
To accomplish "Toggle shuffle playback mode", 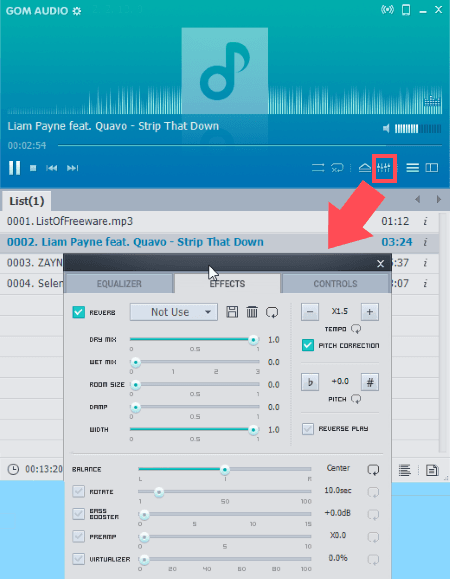I will tap(318, 168).
